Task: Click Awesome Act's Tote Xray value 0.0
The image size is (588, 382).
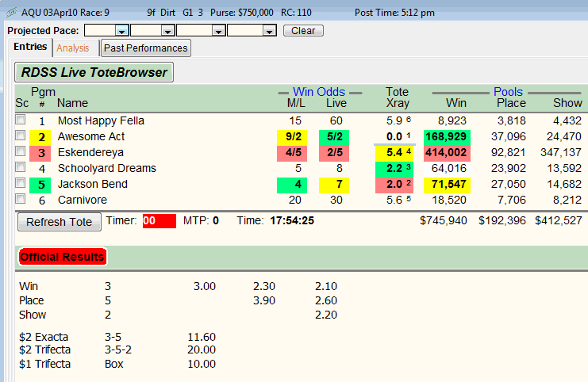Action: point(395,136)
